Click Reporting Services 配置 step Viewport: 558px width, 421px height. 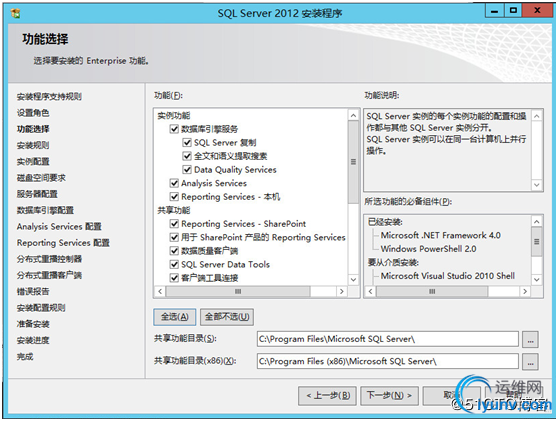point(63,243)
